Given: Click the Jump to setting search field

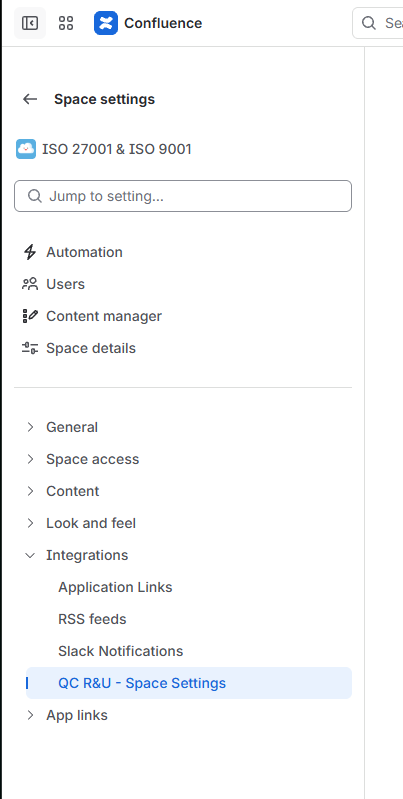Looking at the screenshot, I should pyautogui.click(x=183, y=196).
